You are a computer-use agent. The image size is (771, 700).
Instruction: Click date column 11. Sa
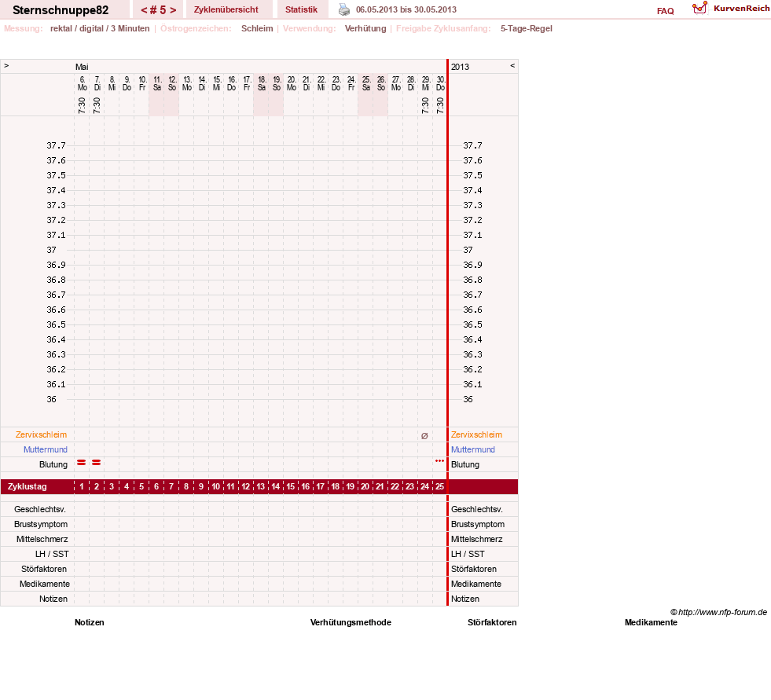pos(157,83)
